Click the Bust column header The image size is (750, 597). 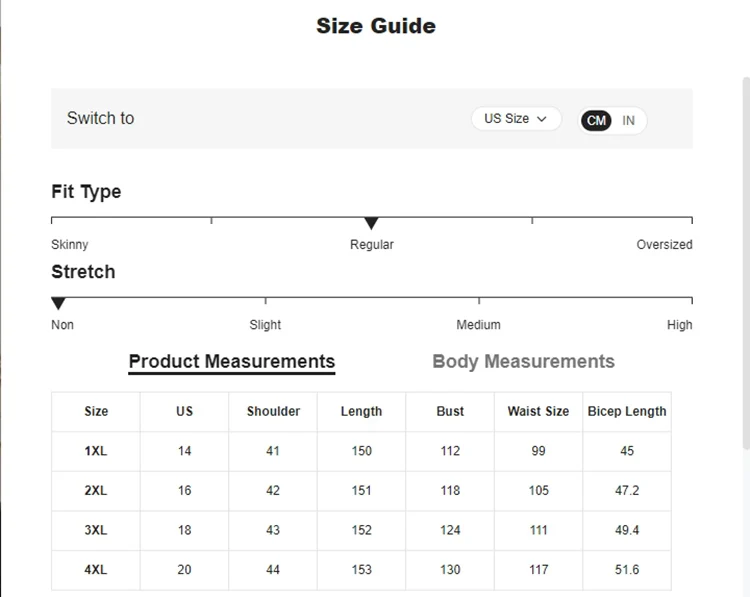click(450, 411)
